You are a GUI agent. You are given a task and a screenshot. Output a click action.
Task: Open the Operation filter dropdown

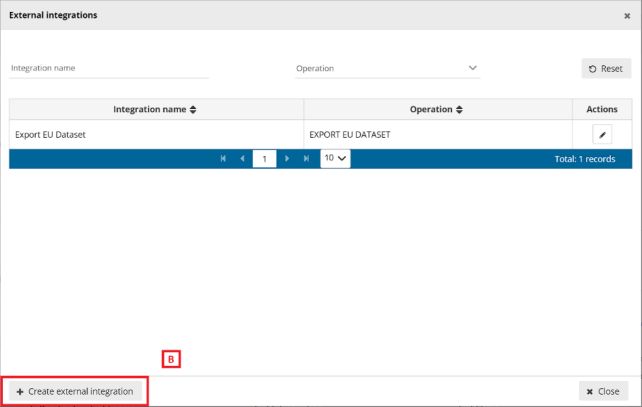coord(388,69)
